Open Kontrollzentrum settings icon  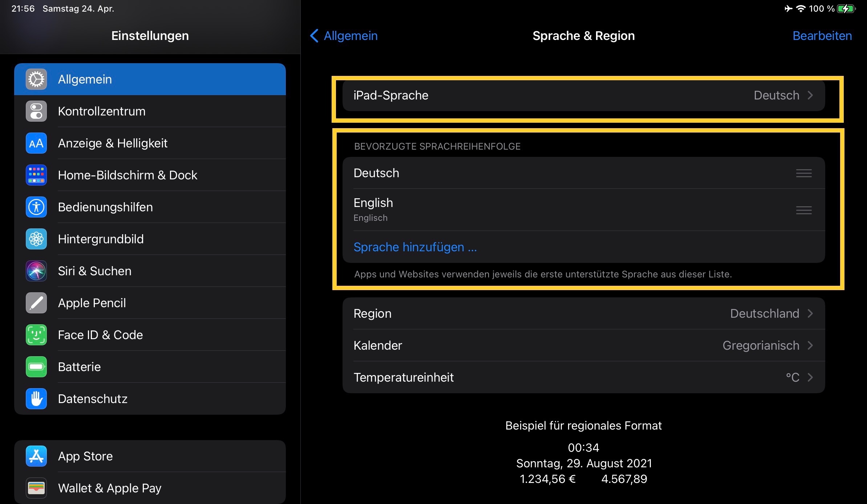(36, 111)
